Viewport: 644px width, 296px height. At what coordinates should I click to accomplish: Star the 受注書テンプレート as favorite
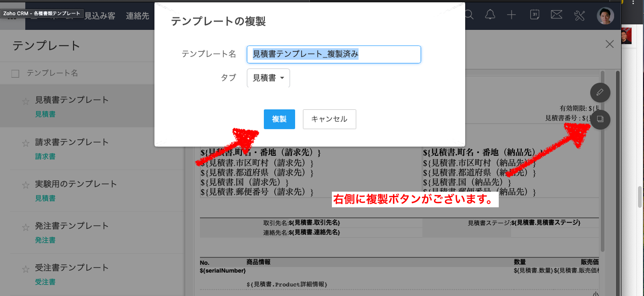(x=25, y=268)
